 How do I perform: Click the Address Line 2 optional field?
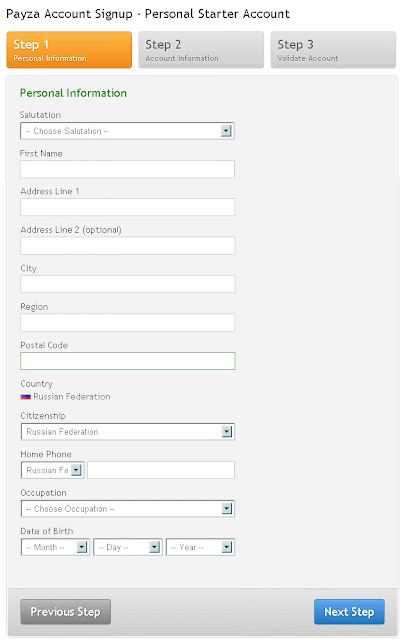128,246
